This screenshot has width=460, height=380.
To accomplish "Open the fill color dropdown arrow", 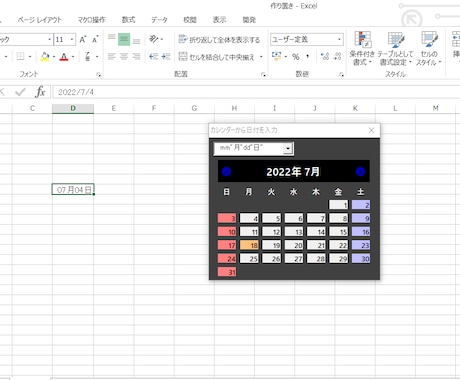I will tap(54, 56).
